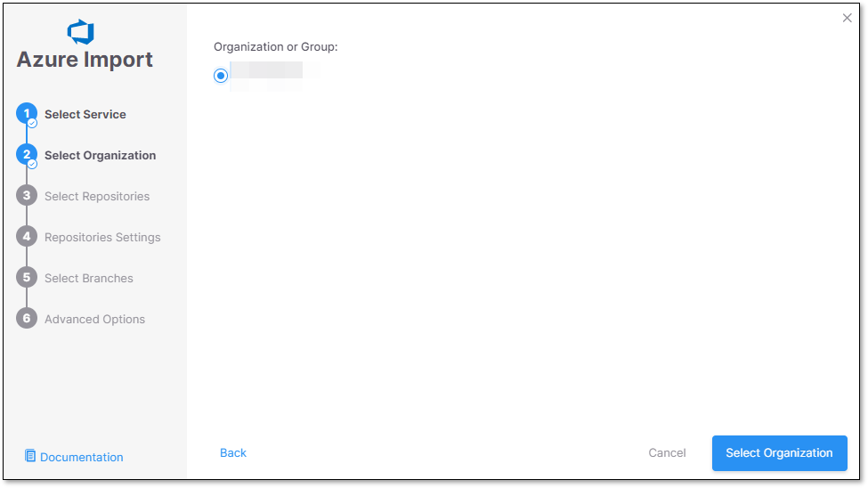Viewport: 868px width, 488px height.
Task: Select the blurred organization radio button
Action: coord(220,76)
